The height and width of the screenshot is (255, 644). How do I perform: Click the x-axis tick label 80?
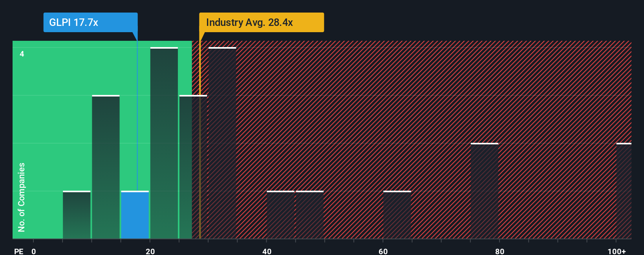[x=499, y=251]
